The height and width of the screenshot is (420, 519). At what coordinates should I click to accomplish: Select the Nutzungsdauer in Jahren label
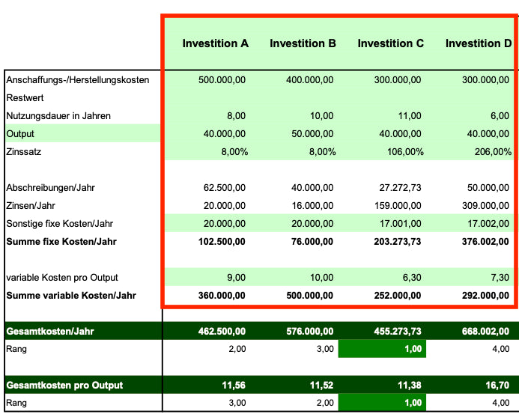click(58, 115)
